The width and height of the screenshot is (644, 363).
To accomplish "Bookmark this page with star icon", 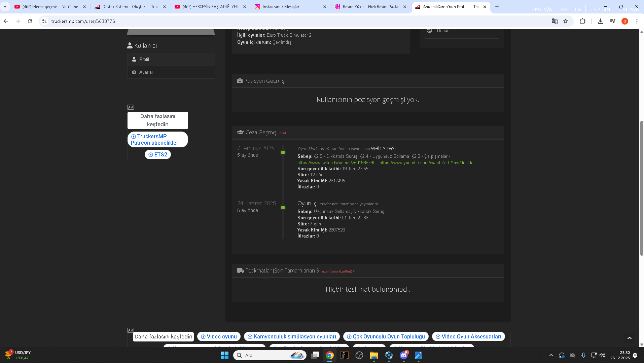I will pyautogui.click(x=566, y=21).
